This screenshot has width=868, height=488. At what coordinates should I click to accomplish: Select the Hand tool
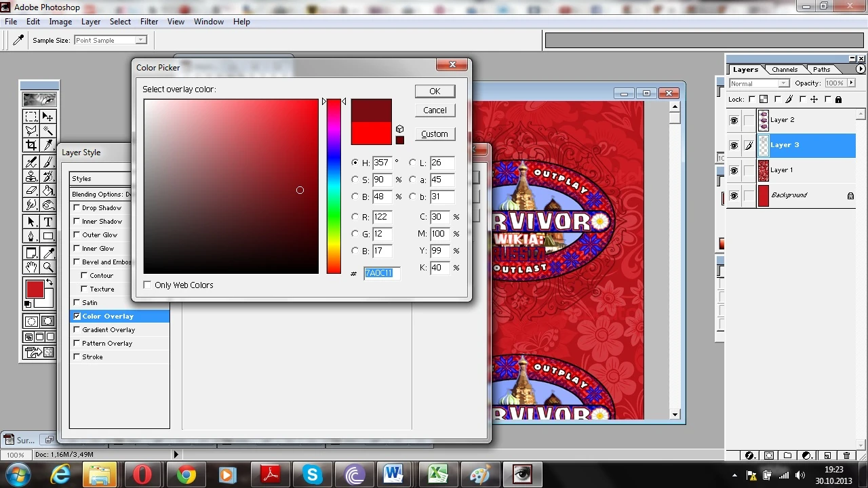click(x=31, y=267)
